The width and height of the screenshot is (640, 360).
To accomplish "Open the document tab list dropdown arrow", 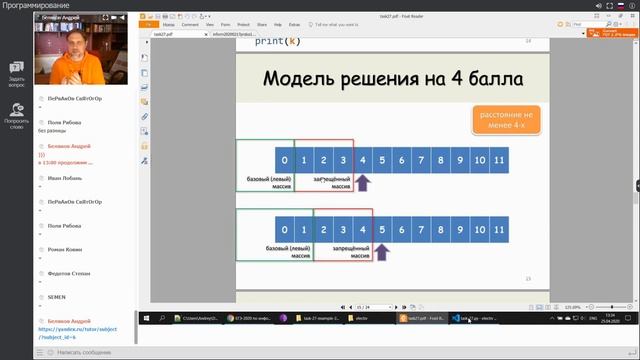I will tap(583, 34).
